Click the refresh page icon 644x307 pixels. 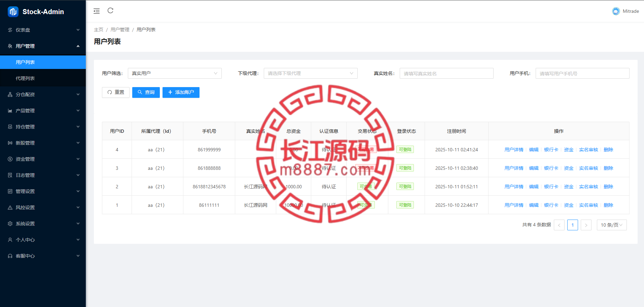[110, 11]
